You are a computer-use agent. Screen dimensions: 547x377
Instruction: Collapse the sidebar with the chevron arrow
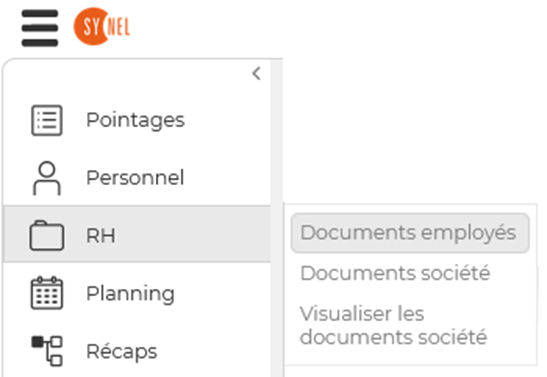coord(256,73)
